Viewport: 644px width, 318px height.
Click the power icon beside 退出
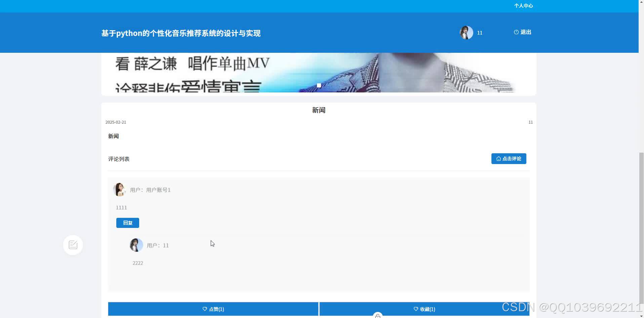516,32
